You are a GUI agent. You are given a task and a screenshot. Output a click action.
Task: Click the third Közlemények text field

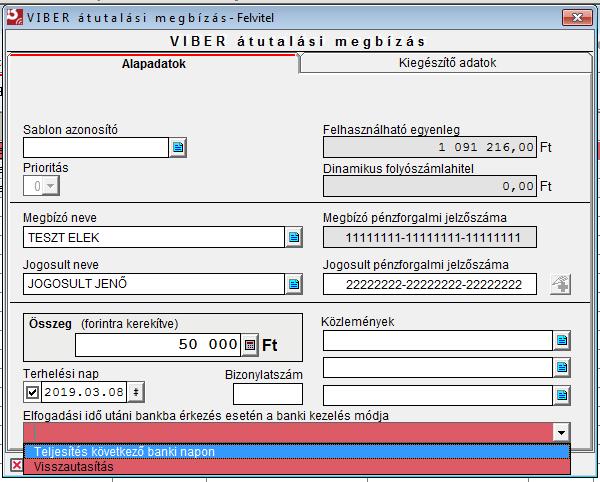[438, 395]
